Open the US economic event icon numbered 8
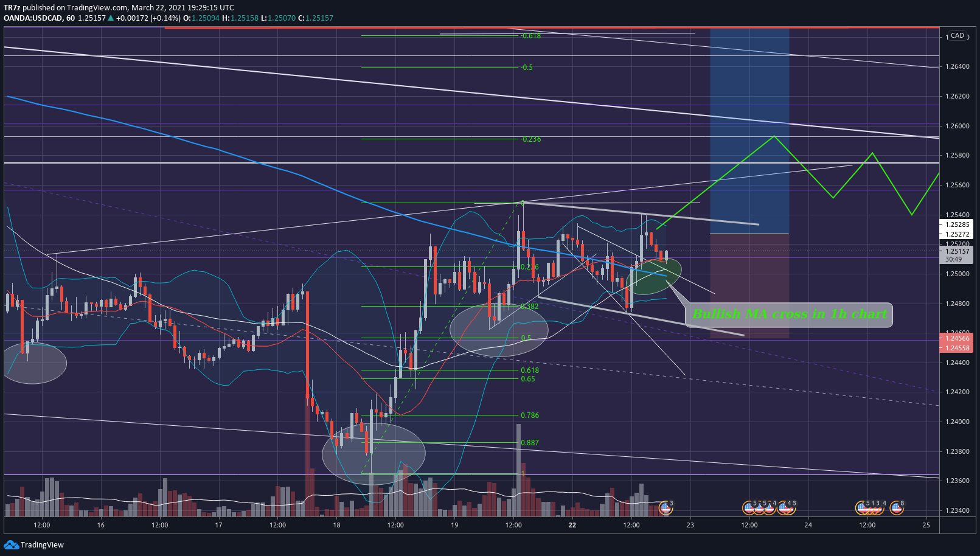 [x=897, y=507]
